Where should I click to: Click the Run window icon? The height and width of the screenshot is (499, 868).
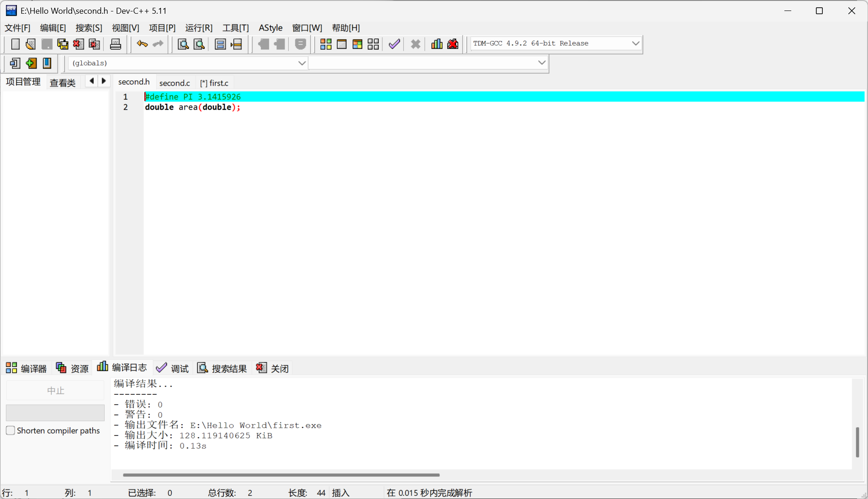pos(342,44)
